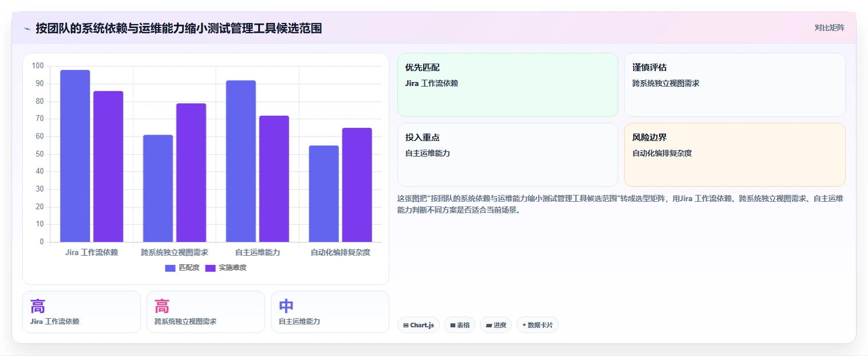Screen dimensions: 868x356
Task: Click the 表格 tag chip
Action: 460,325
